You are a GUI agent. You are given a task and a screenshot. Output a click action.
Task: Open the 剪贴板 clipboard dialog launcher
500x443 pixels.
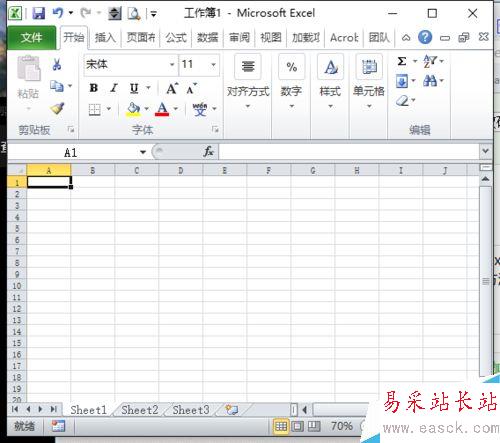pos(71,129)
